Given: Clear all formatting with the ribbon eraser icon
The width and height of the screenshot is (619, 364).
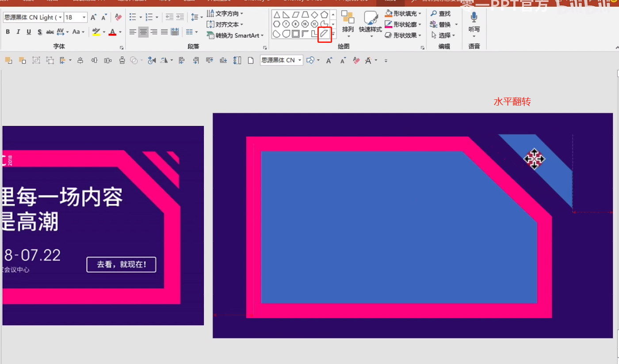Looking at the screenshot, I should pos(118,17).
